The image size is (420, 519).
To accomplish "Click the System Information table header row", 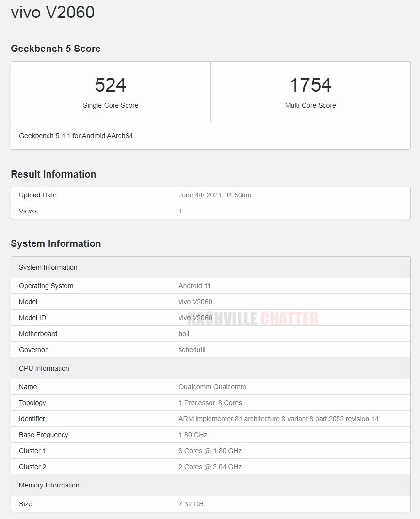I will click(48, 267).
